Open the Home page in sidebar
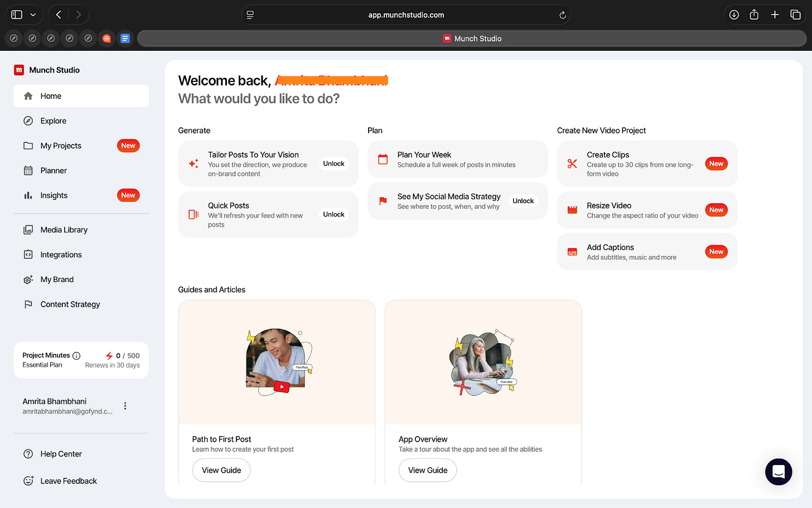This screenshot has width=812, height=508. click(81, 96)
